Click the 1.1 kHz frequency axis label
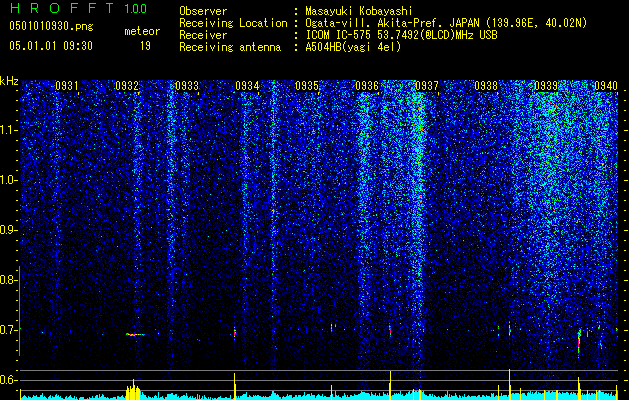The height and width of the screenshot is (400, 629). click(8, 130)
